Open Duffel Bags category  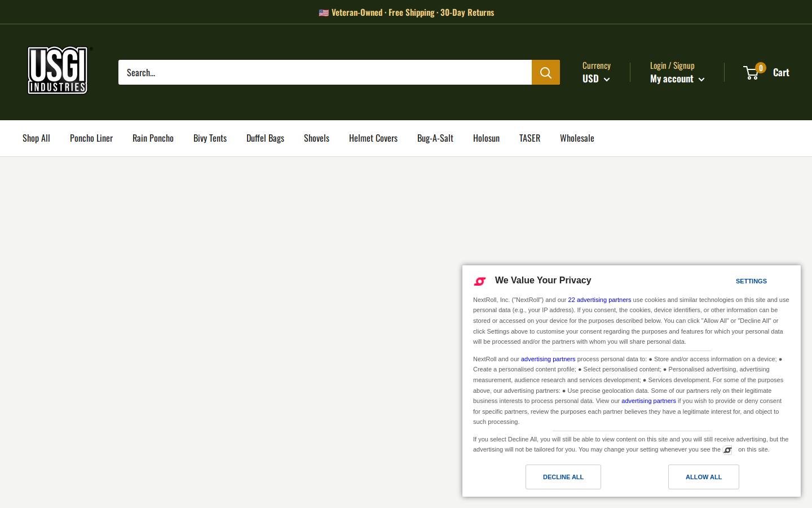click(265, 138)
